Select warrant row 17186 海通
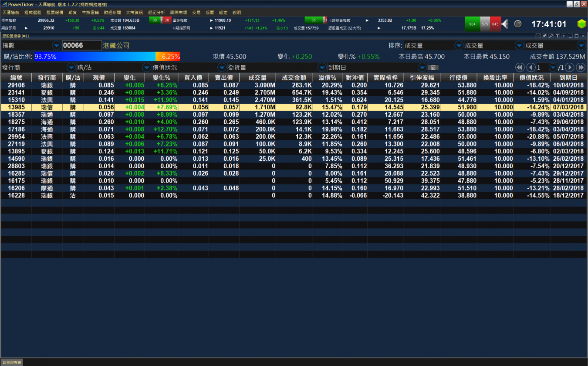The height and width of the screenshot is (366, 588). 294,129
